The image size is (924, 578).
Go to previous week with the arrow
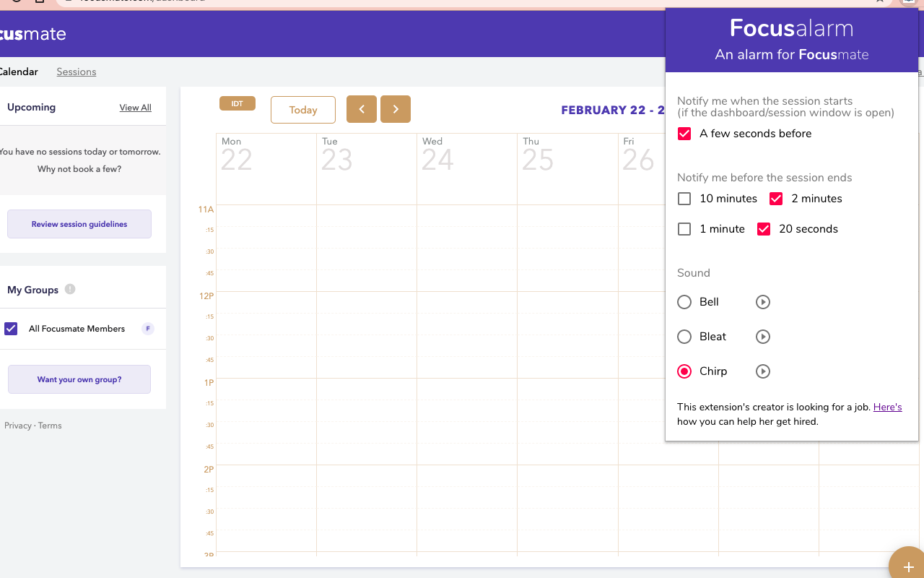pyautogui.click(x=361, y=109)
